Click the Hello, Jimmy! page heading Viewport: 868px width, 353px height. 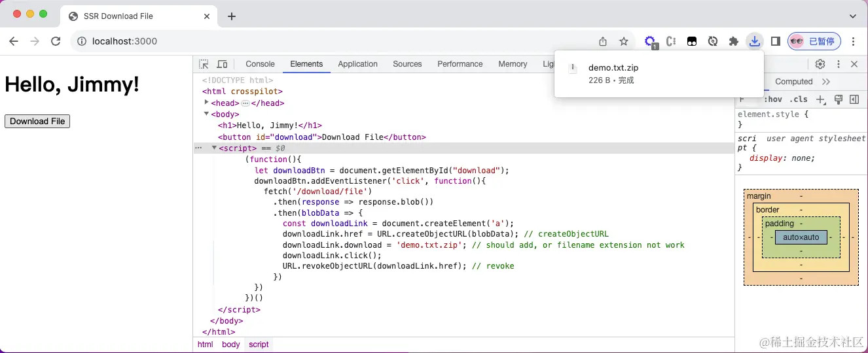coord(72,84)
